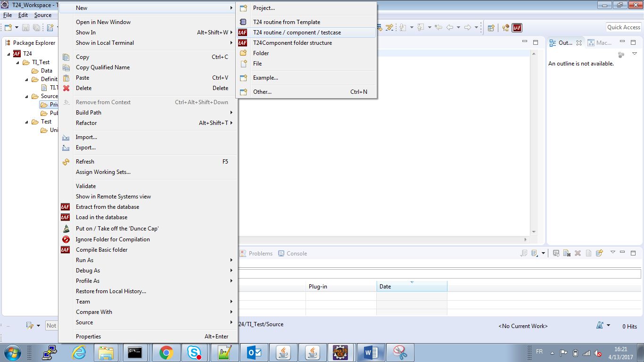
Task: Select the 'Data' folder in Package Explorer
Action: click(x=46, y=71)
